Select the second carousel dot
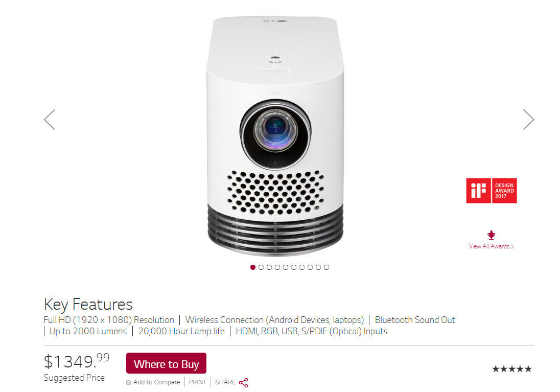Image resolution: width=560 pixels, height=392 pixels. (x=261, y=267)
